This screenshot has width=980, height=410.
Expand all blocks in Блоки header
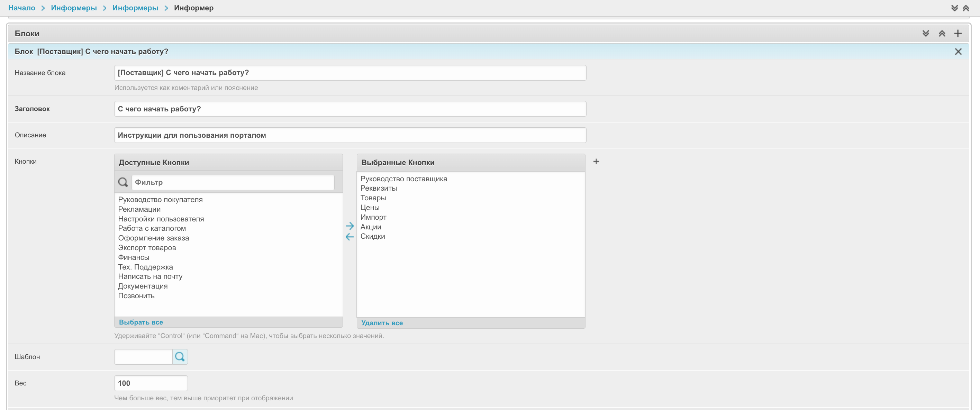[926, 34]
